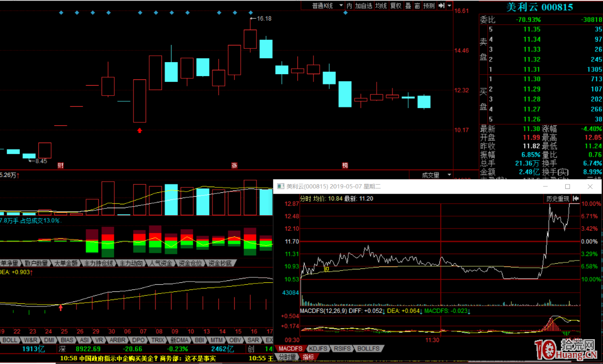Click the jump-to-end arrow icon in chart toolbar
The image size is (603, 364).
tap(441, 6)
